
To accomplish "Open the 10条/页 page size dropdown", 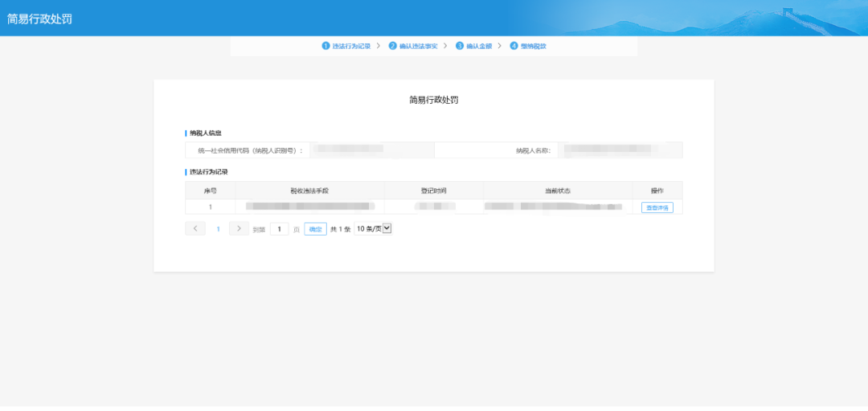I will click(373, 229).
